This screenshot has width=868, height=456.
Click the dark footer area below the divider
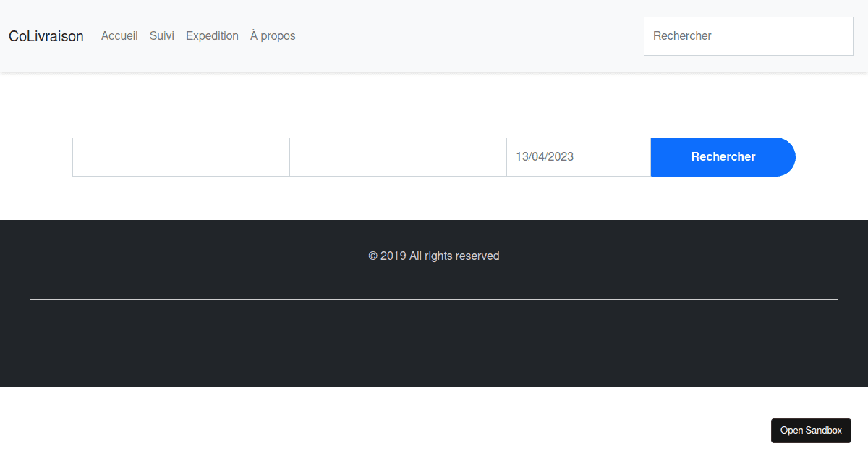point(434,344)
